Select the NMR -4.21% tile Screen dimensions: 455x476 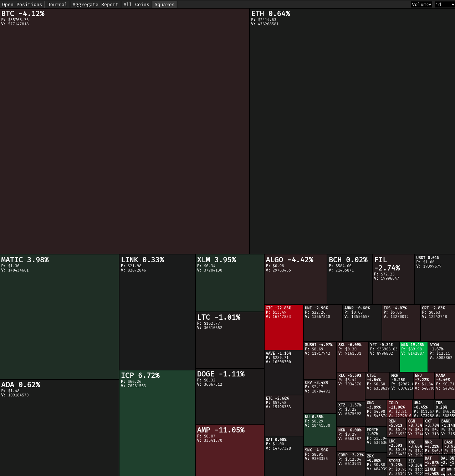tap(433, 447)
